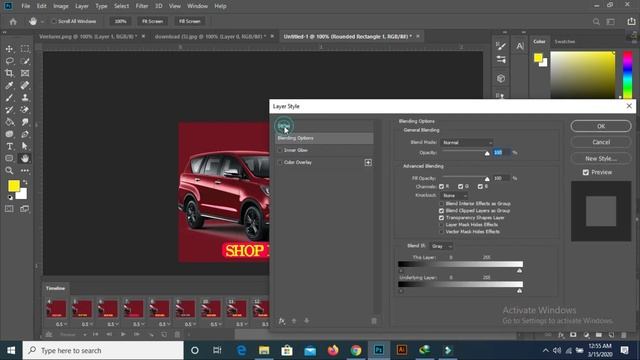The image size is (640, 360).
Task: Select timeline frame 6 thumbnail
Action: click(x=107, y=308)
